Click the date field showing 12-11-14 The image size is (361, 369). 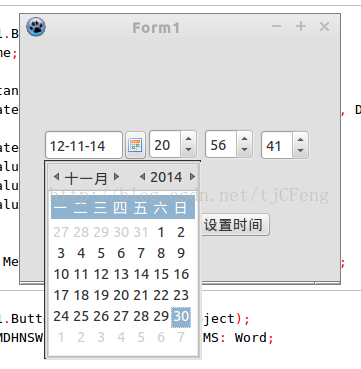[x=84, y=145]
